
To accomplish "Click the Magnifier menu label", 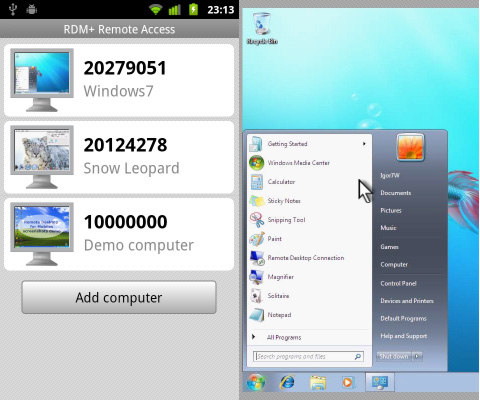I will click(281, 277).
